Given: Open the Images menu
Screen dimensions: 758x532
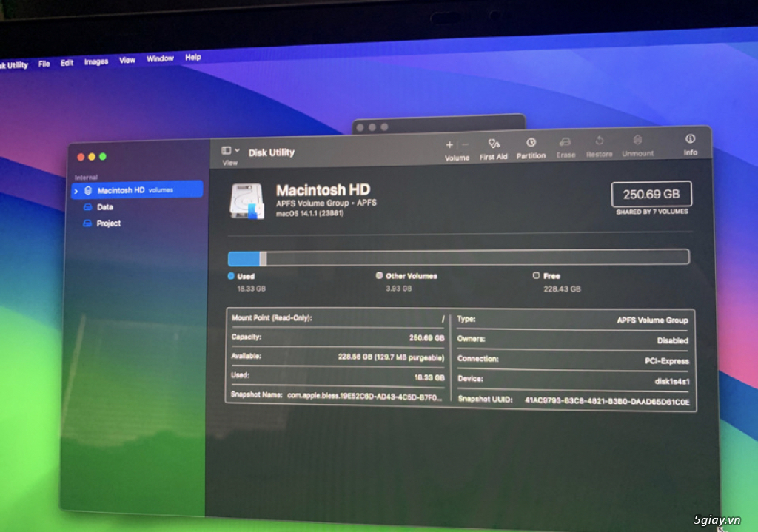Looking at the screenshot, I should 96,62.
